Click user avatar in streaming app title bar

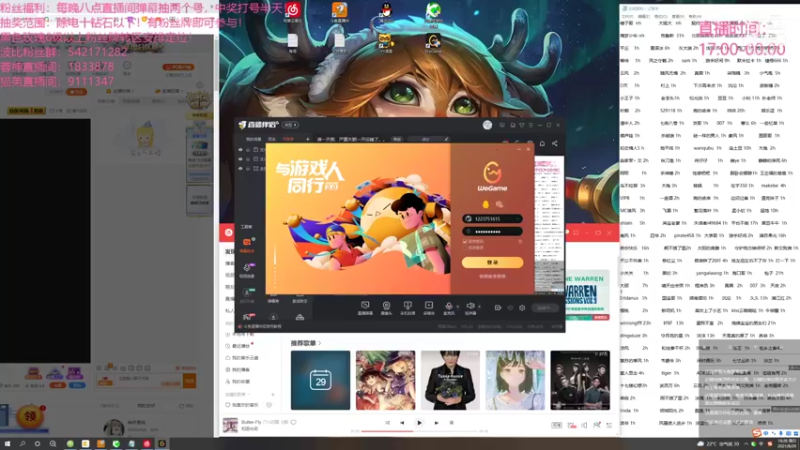[x=487, y=125]
